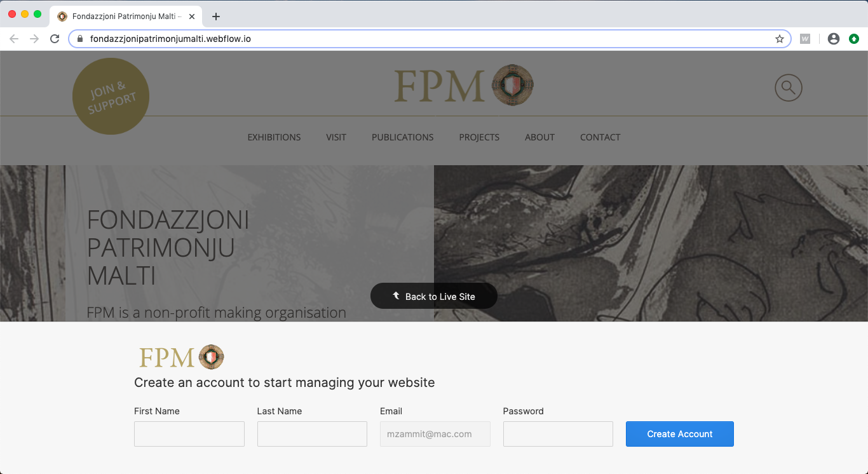The image size is (868, 474).
Task: Click Back to Live Site button
Action: 434,296
